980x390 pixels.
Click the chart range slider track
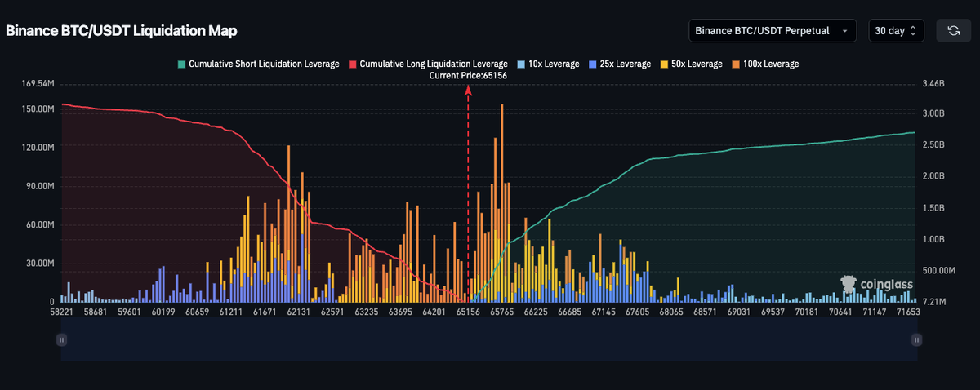(x=489, y=339)
